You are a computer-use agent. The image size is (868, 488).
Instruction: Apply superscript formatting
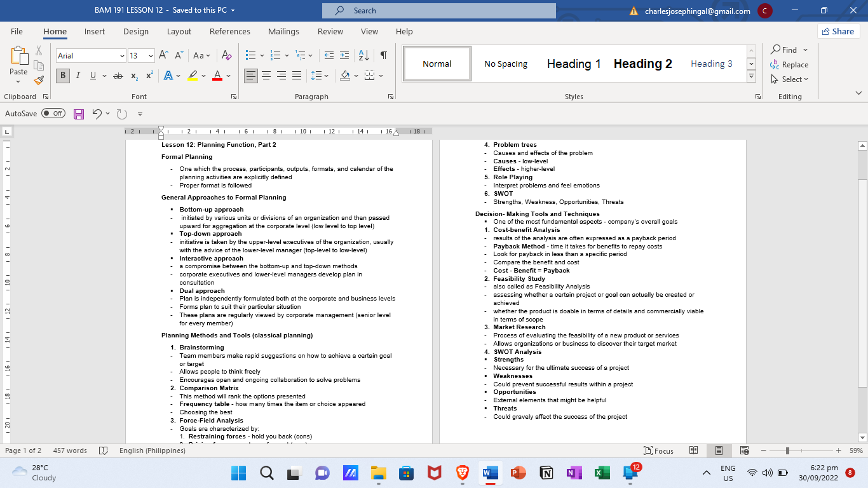click(x=149, y=76)
